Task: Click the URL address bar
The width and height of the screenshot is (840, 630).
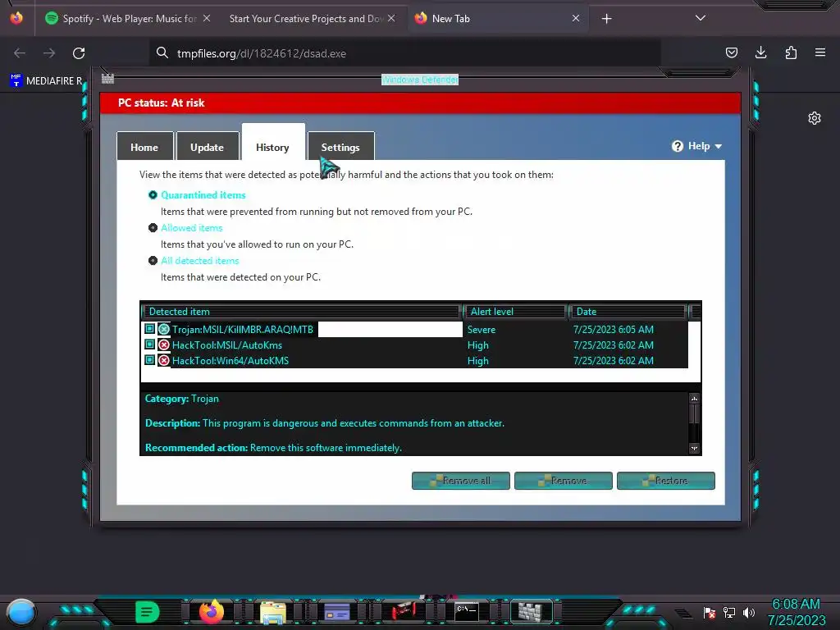Action: pos(407,53)
